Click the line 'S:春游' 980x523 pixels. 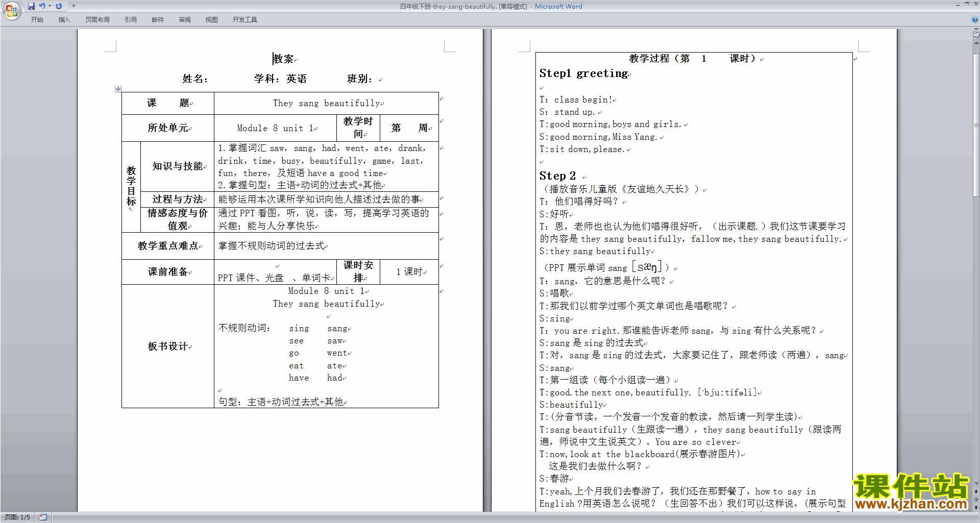click(554, 479)
